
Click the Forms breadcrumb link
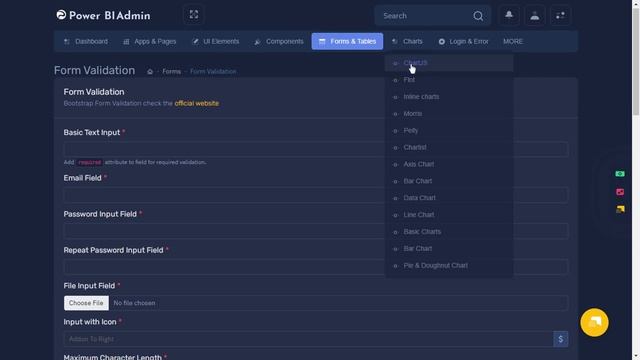[x=171, y=71]
